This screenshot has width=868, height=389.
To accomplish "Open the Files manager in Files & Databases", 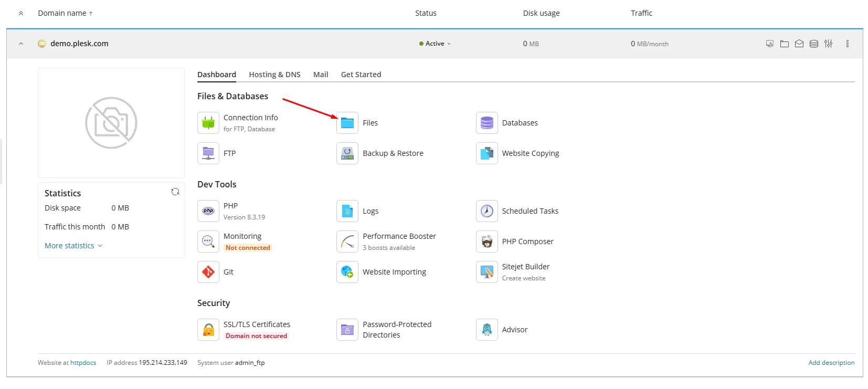I will pos(347,123).
